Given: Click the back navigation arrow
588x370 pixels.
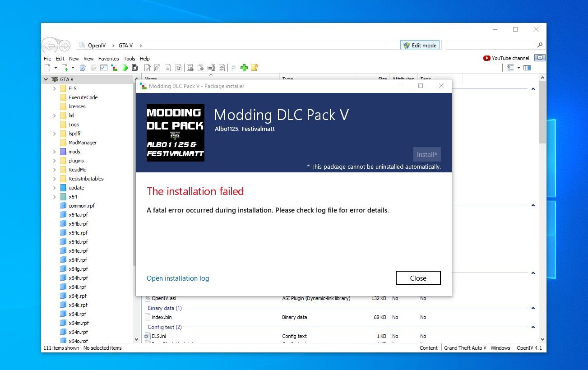Looking at the screenshot, I should point(50,45).
